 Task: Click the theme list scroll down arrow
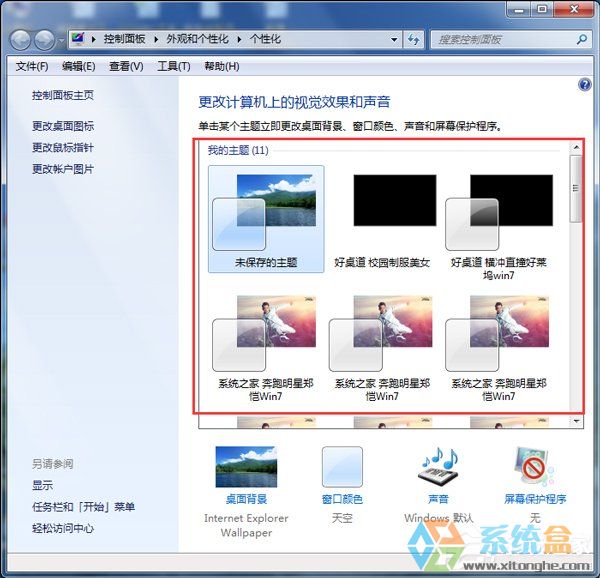[576, 421]
